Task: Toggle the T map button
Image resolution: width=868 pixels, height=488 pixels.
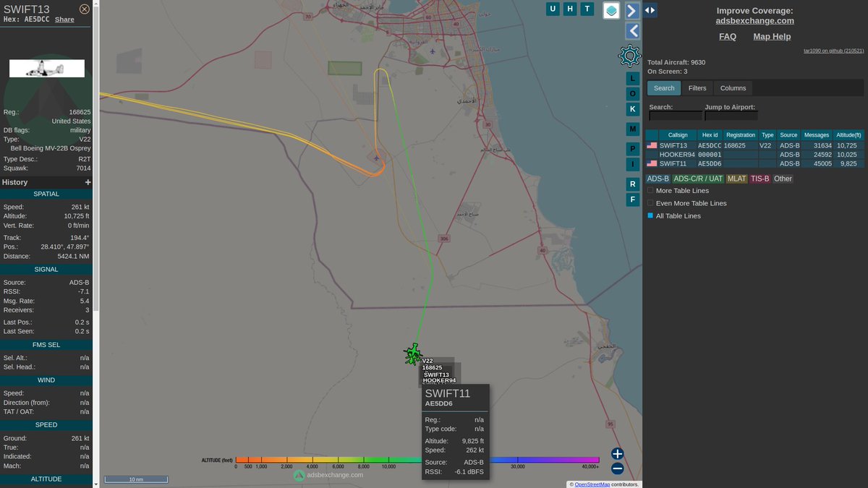Action: [588, 9]
